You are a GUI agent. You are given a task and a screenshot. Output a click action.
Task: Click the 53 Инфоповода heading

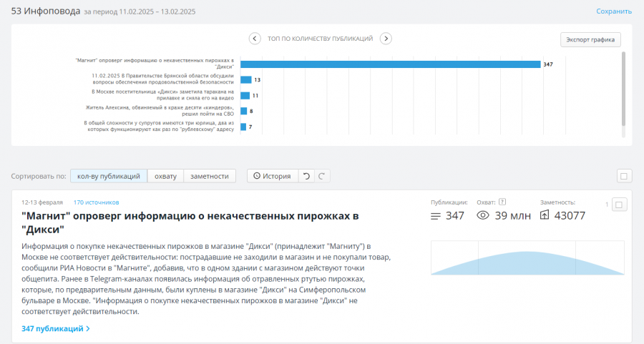tap(46, 11)
